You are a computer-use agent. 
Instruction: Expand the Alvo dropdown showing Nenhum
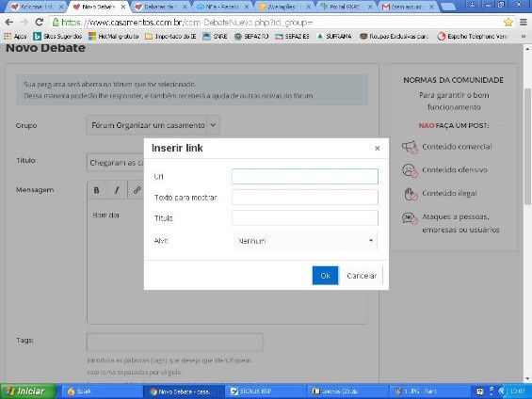click(305, 241)
